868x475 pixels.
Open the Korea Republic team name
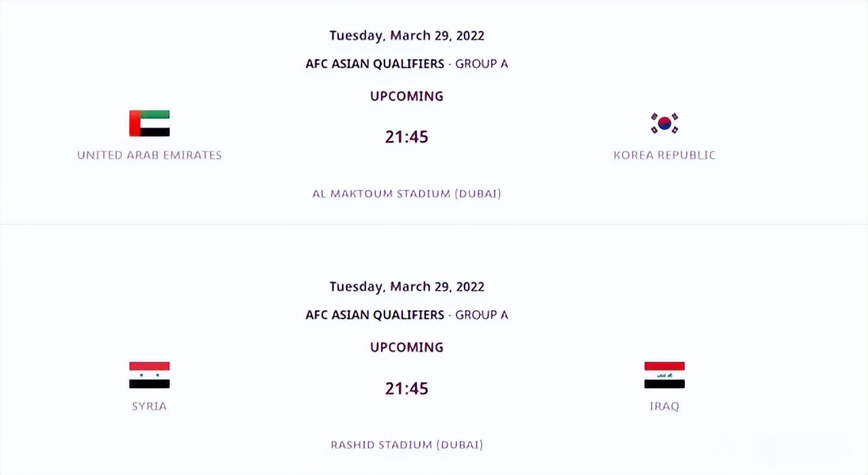(665, 155)
